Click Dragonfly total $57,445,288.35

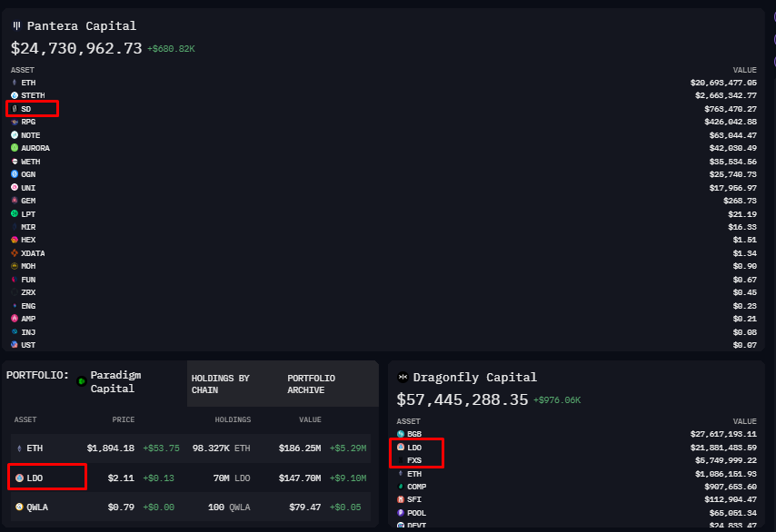pos(463,399)
